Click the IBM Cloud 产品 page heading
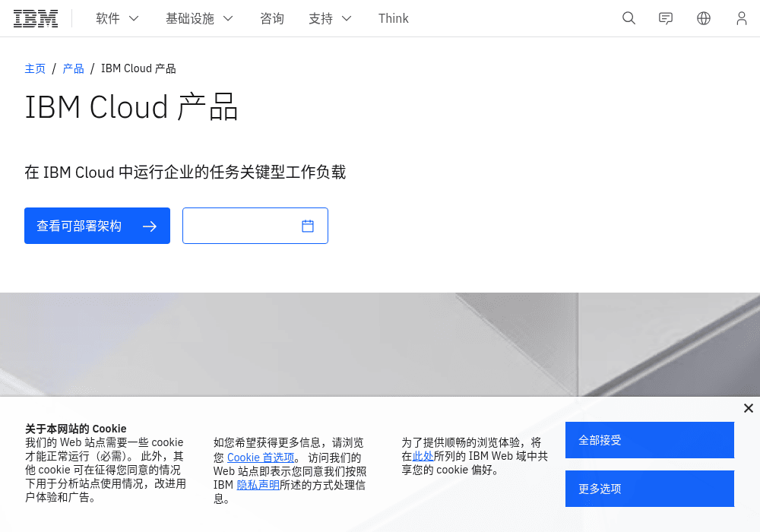The image size is (760, 532). pos(131,106)
